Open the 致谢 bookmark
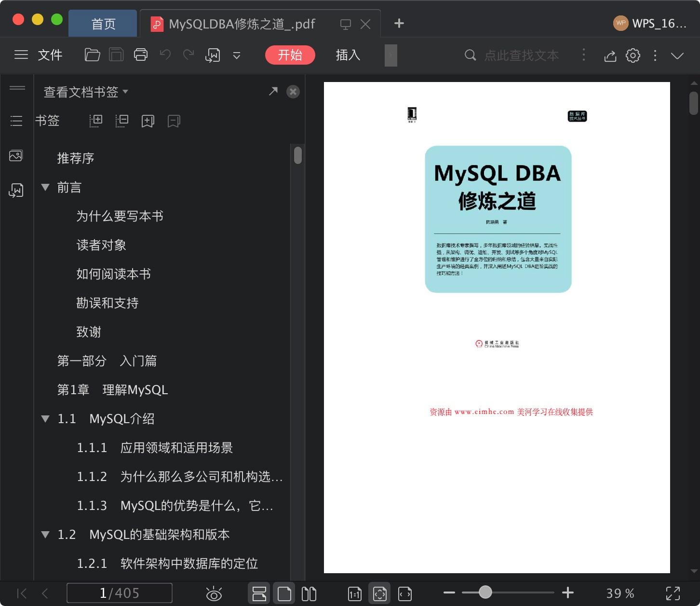 tap(89, 332)
